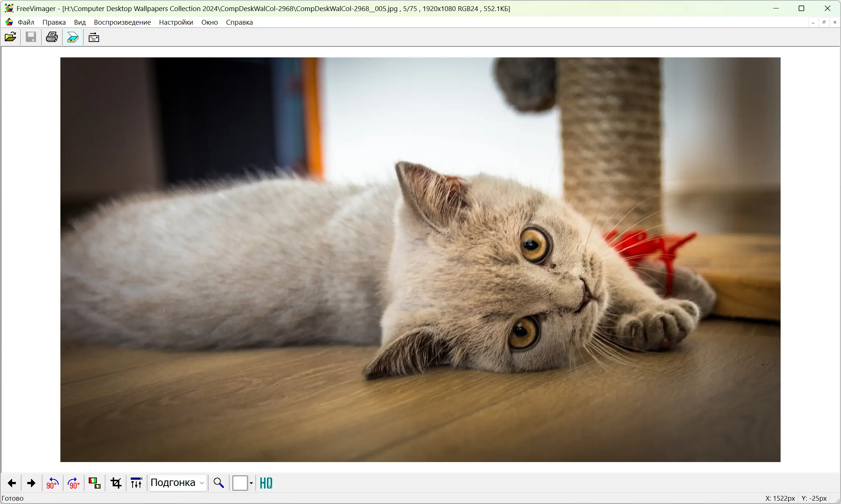
Task: Click the save floppy disk icon
Action: (x=31, y=37)
